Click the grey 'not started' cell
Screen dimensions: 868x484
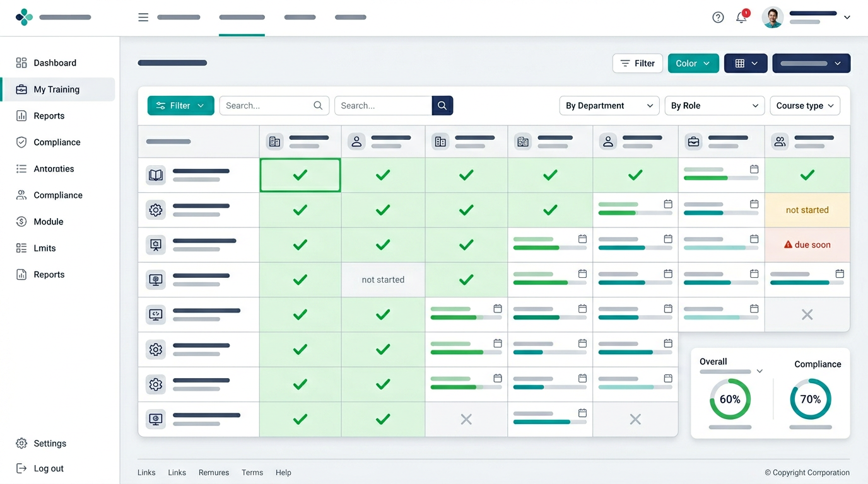pos(383,280)
